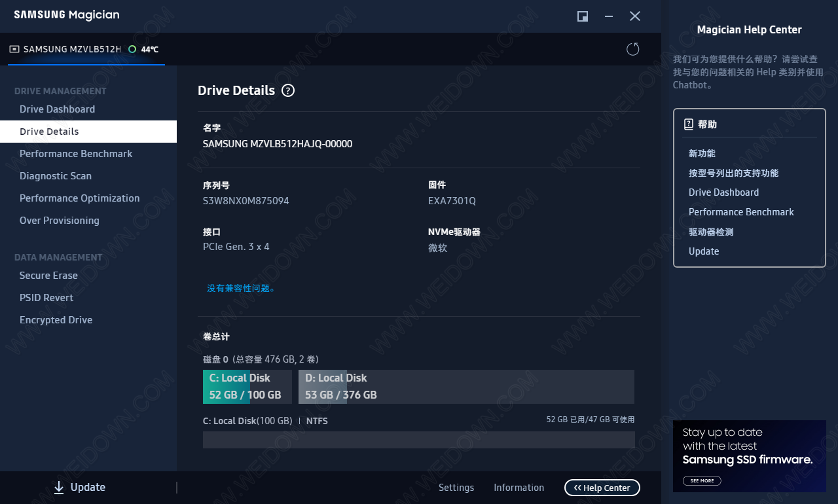Open Information from the bottom bar
Image resolution: width=838 pixels, height=504 pixels.
coord(519,488)
